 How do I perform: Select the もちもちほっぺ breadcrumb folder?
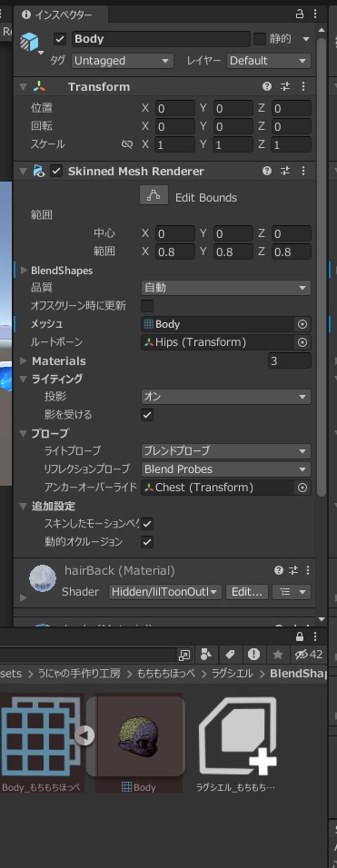pos(166,673)
